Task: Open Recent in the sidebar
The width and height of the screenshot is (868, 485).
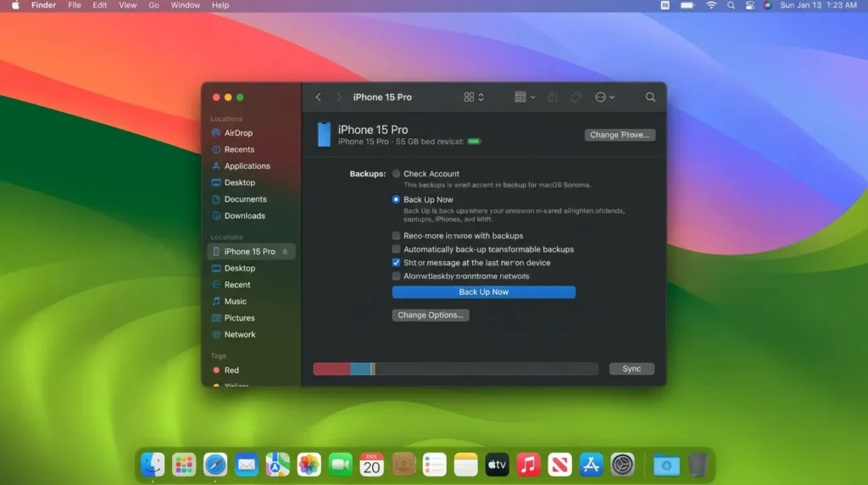Action: pos(237,285)
